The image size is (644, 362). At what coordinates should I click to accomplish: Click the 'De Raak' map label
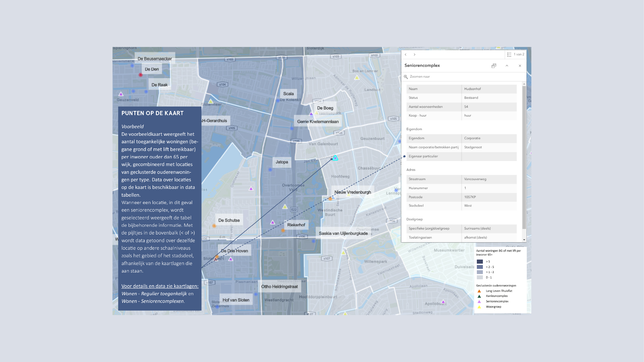tap(159, 85)
